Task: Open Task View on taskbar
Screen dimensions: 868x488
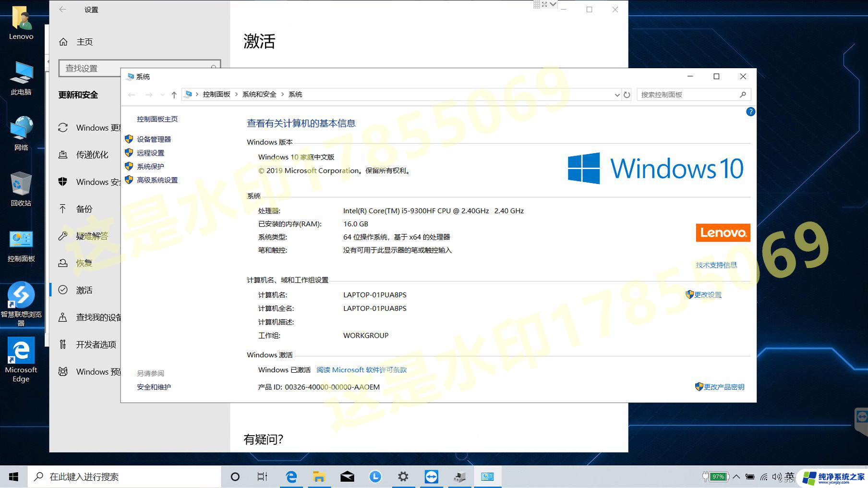Action: 262,476
